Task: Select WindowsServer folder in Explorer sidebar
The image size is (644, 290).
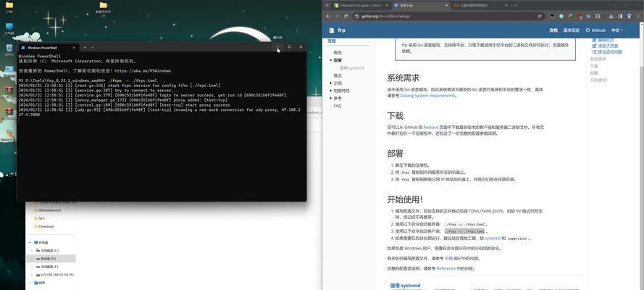Action: [x=50, y=210]
